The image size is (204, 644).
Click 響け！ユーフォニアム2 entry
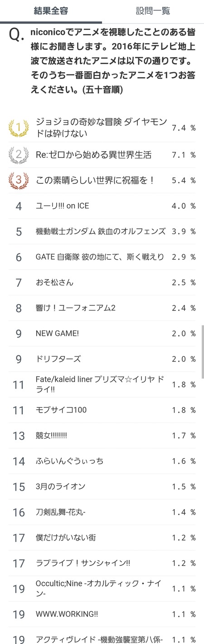[102, 308]
